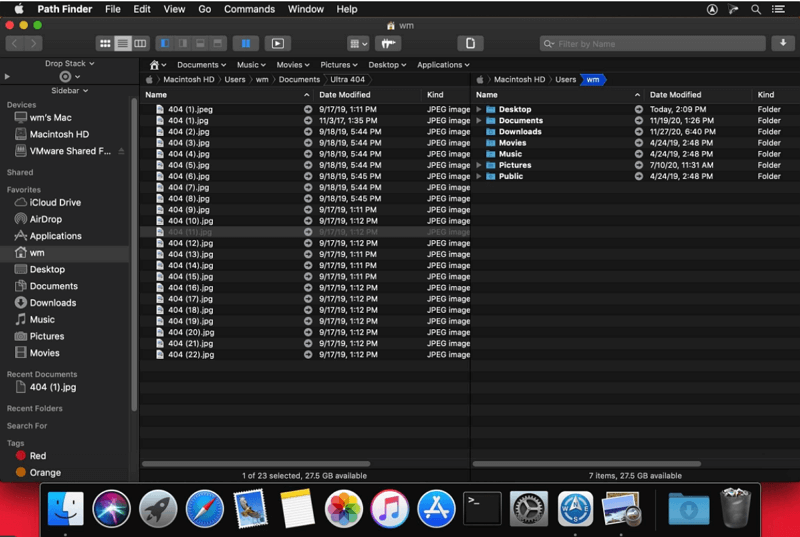Launch Safari from the Dock

pos(205,508)
